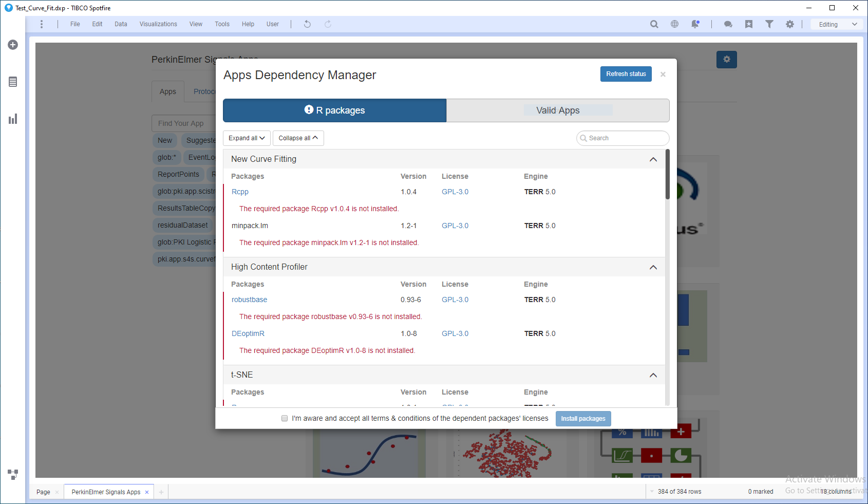Open GPL-3.0 license link for robustbase
This screenshot has height=504, width=868.
tap(455, 300)
